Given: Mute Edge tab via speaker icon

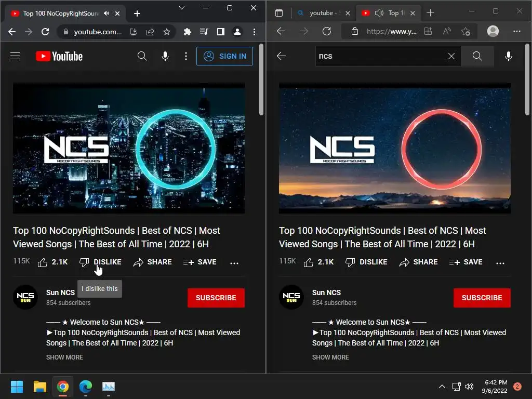Looking at the screenshot, I should [x=379, y=13].
